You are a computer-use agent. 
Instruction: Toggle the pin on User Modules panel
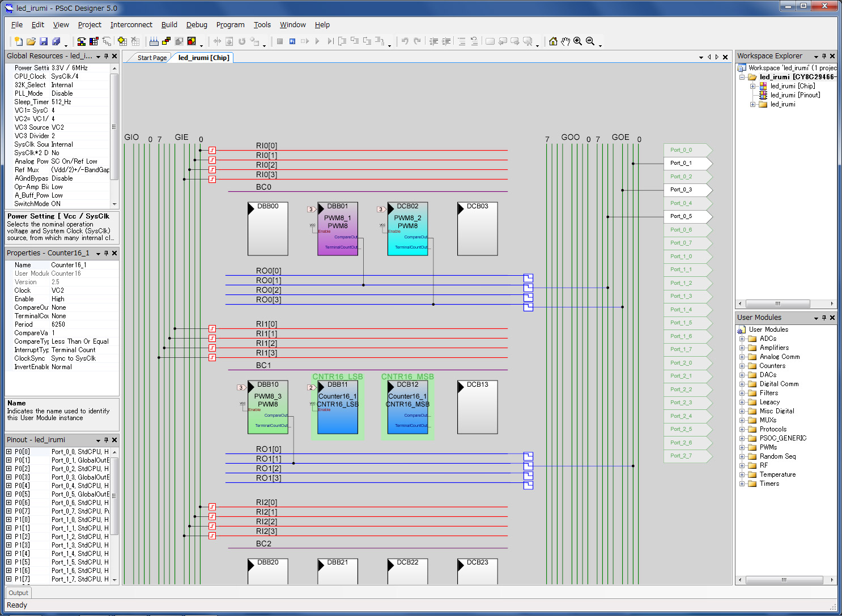(x=824, y=318)
